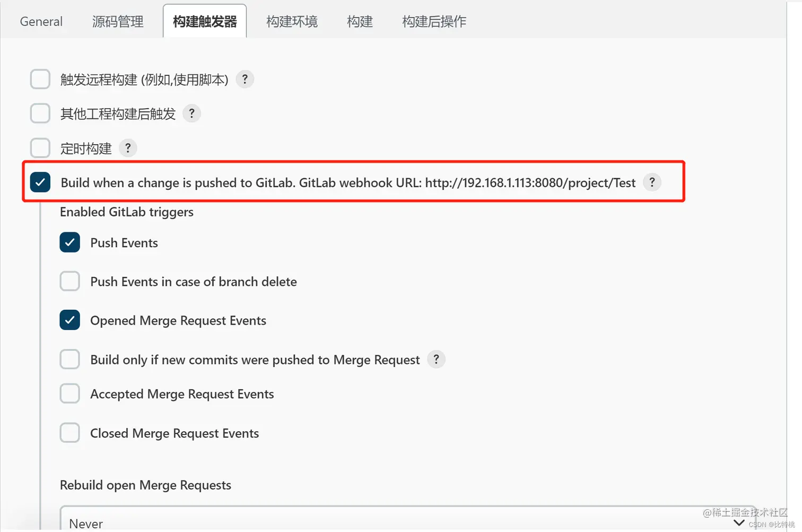Enable Push Events in case of branch delete
The height and width of the screenshot is (532, 802).
[x=70, y=281]
